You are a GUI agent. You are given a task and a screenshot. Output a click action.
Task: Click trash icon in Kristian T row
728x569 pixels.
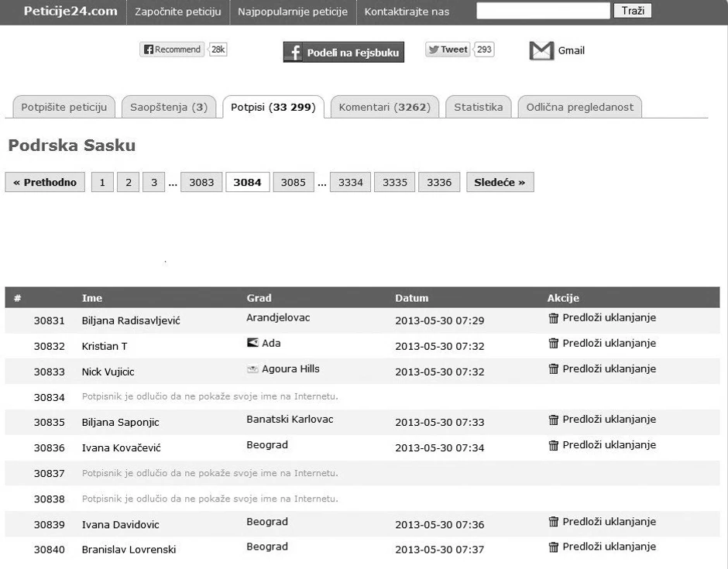[554, 344]
